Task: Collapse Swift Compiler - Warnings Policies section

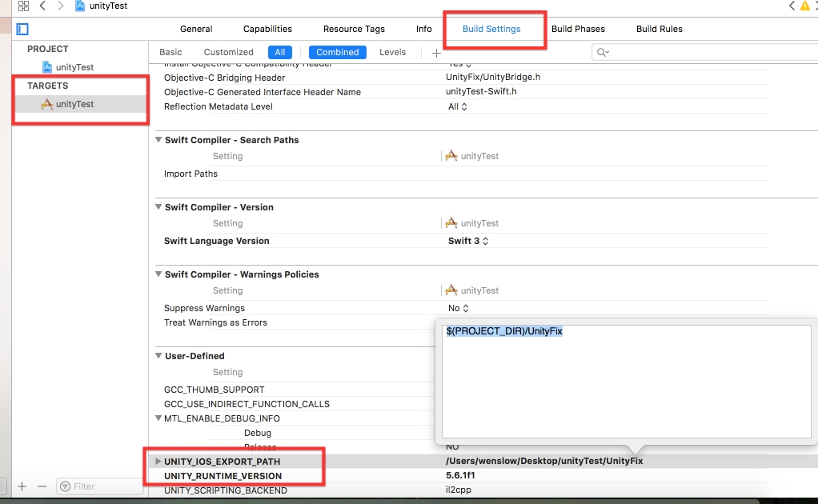Action: (158, 274)
